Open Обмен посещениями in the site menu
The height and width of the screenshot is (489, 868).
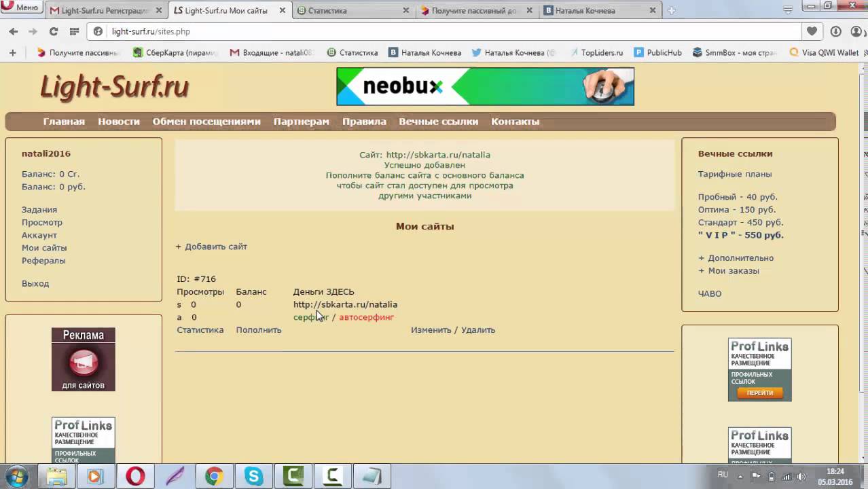[206, 122]
